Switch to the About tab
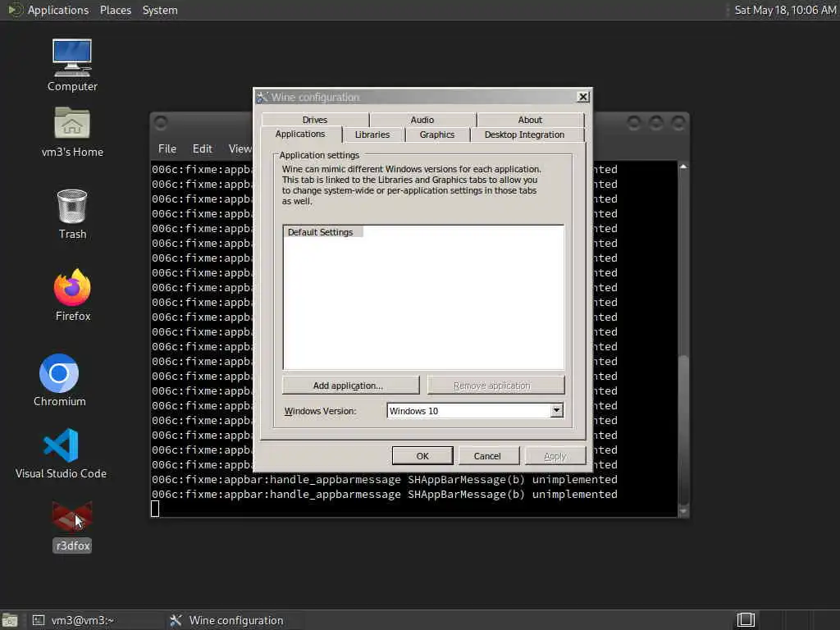The image size is (840, 630). (530, 120)
